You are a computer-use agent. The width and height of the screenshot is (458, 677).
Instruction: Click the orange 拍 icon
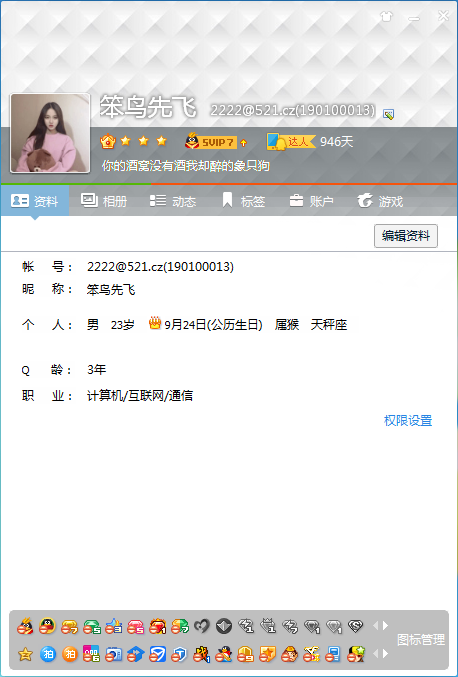tap(69, 654)
